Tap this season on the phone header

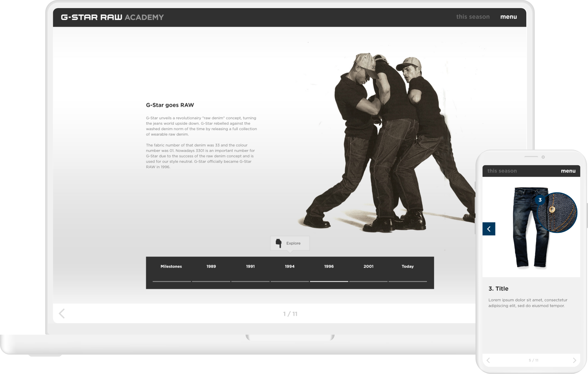coord(502,171)
